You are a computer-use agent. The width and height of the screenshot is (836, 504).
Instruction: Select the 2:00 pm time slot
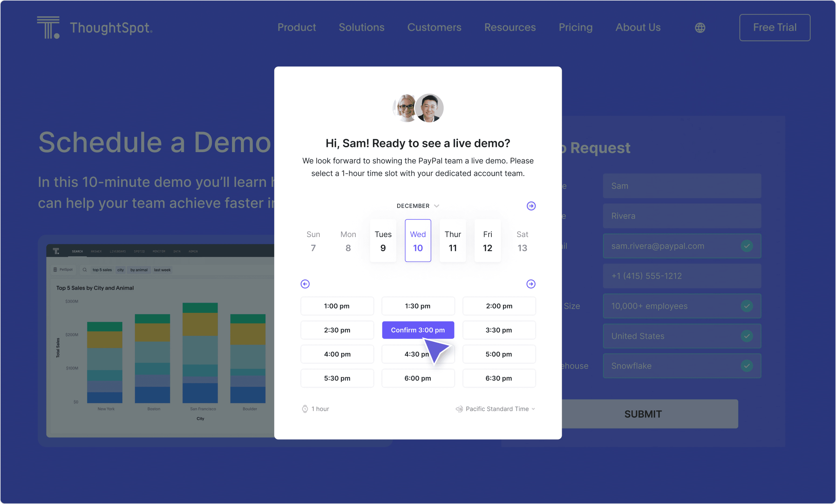pyautogui.click(x=499, y=306)
